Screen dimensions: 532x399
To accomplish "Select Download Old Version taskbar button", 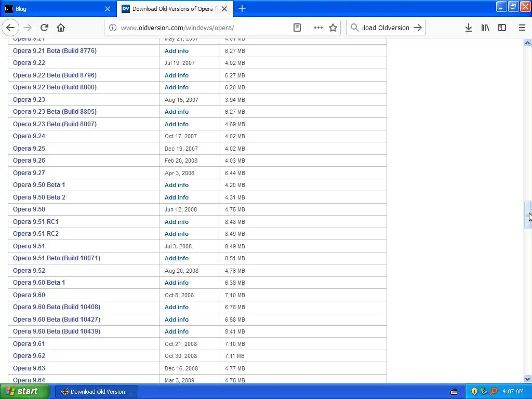I will tap(96, 392).
